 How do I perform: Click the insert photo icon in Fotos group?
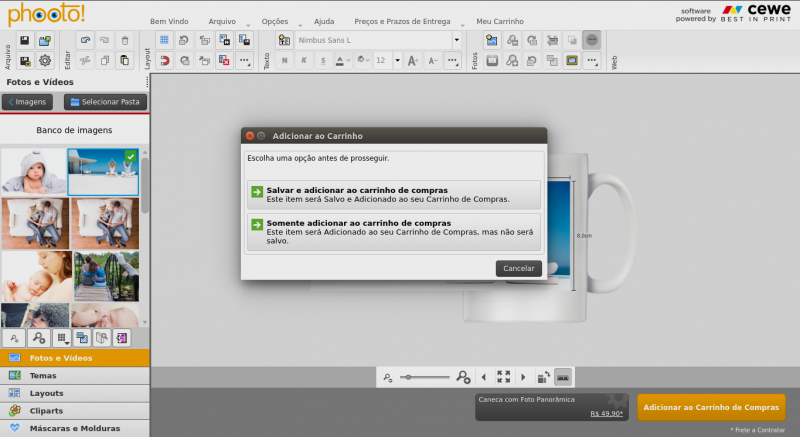tap(492, 40)
